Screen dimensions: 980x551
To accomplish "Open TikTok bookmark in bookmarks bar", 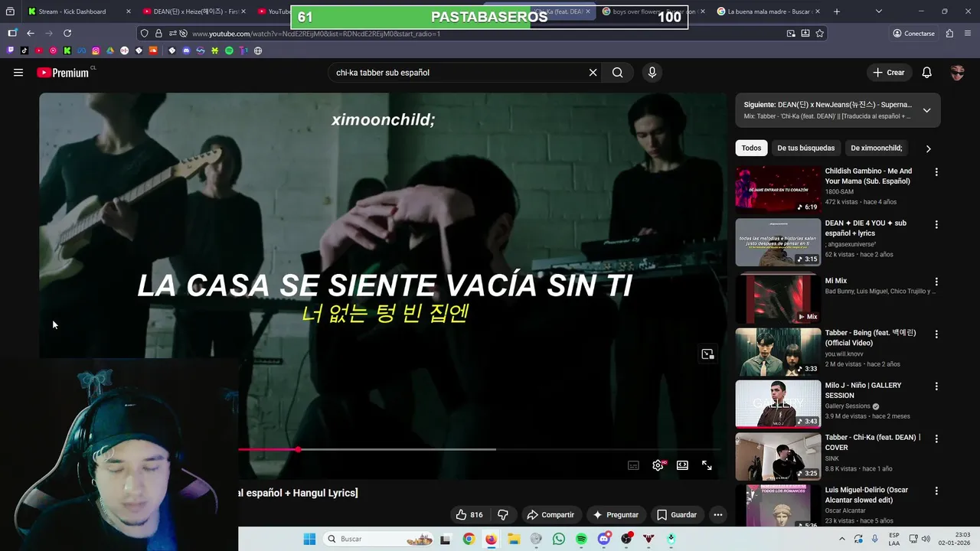I will [24, 51].
